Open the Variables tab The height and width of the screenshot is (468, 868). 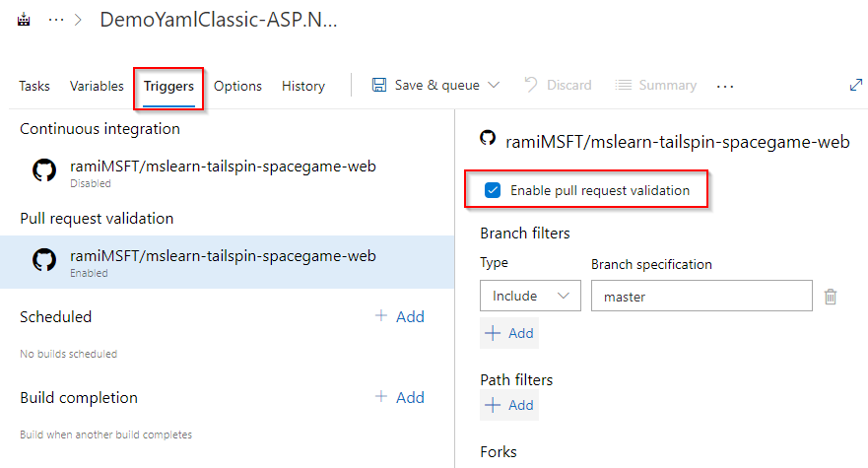pos(97,86)
